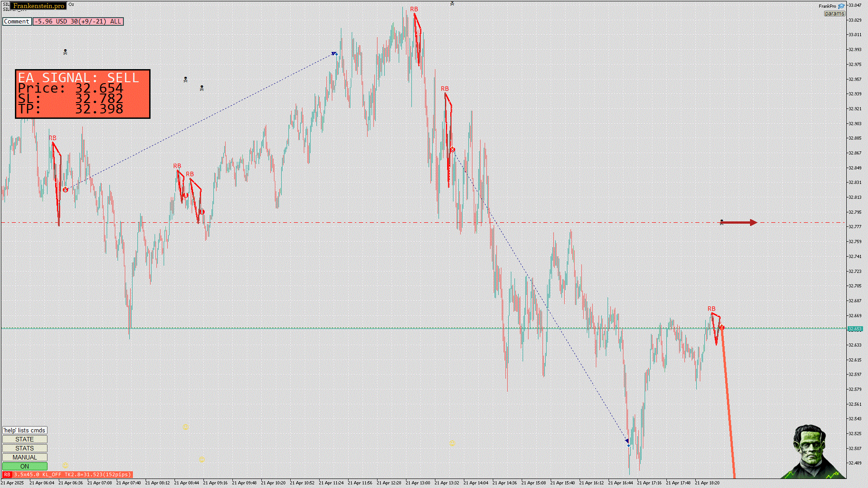The image size is (868, 488).
Task: Click the FrankPro graduation cap icon
Action: (841, 6)
